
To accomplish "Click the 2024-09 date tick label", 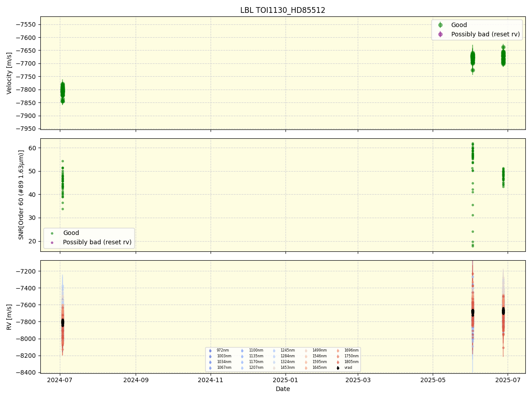I will (x=136, y=380).
